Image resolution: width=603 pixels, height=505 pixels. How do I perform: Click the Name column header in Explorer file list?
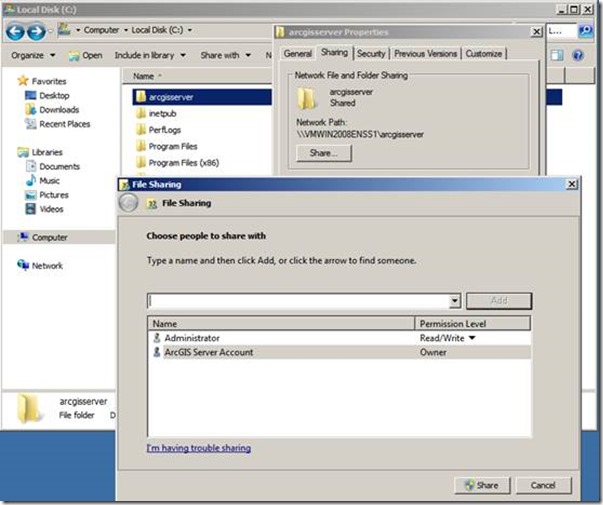coord(197,76)
